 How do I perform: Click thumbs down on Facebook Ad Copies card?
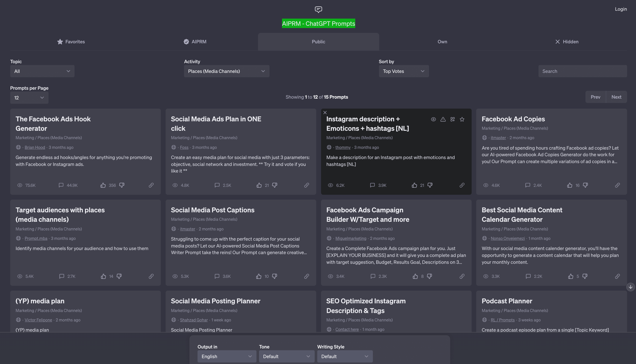coord(585,185)
